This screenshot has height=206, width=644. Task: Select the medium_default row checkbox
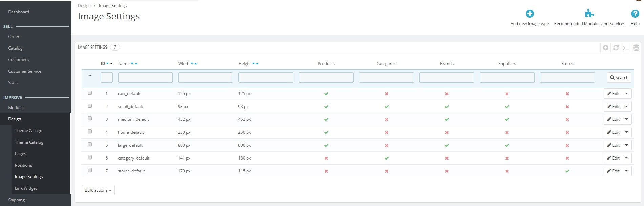click(x=90, y=118)
